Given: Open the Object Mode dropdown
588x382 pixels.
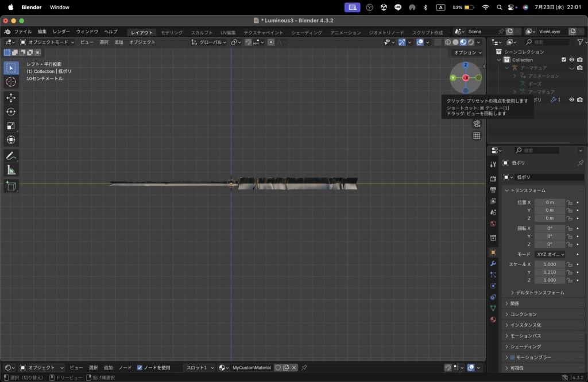Looking at the screenshot, I should (x=47, y=42).
